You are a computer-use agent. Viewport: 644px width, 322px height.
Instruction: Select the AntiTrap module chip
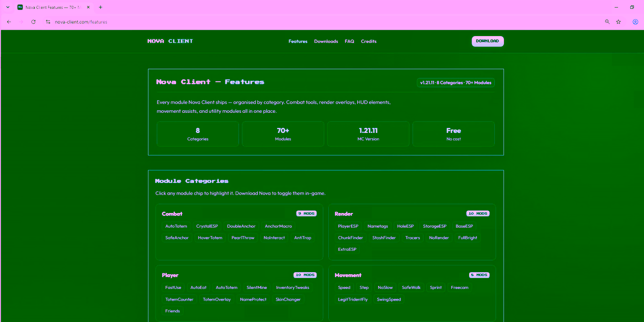click(x=303, y=238)
